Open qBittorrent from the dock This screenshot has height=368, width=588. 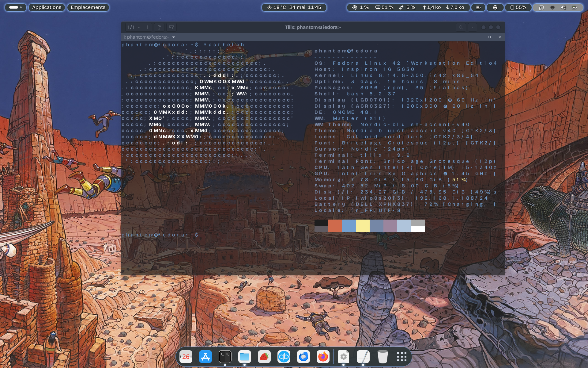(x=284, y=357)
